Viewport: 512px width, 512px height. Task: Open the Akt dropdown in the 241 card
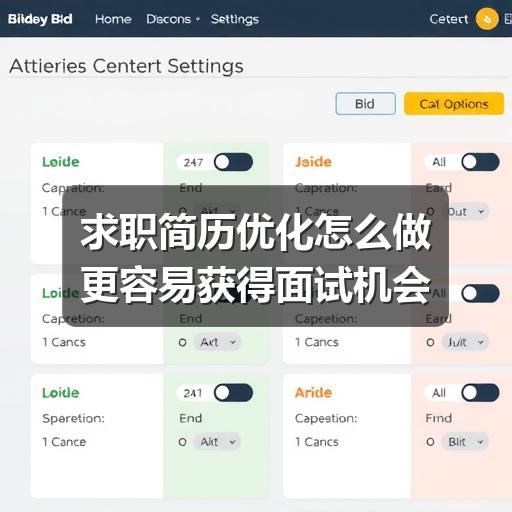pyautogui.click(x=217, y=442)
